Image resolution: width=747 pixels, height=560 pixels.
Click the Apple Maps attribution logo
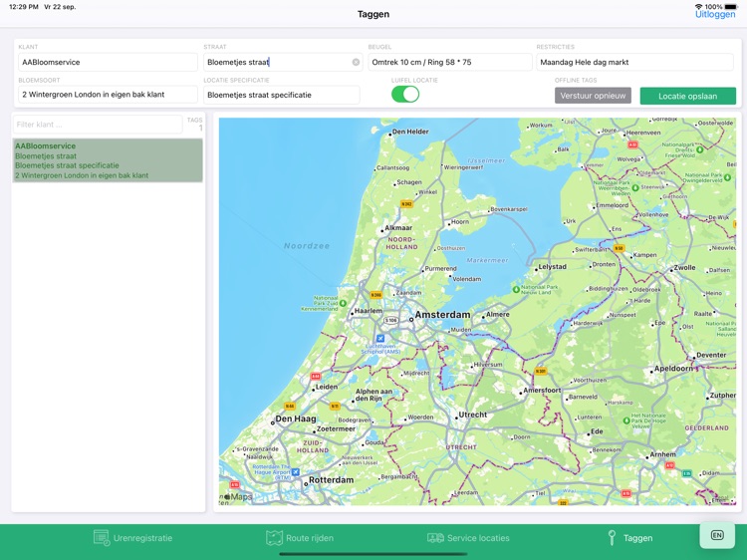pos(238,497)
